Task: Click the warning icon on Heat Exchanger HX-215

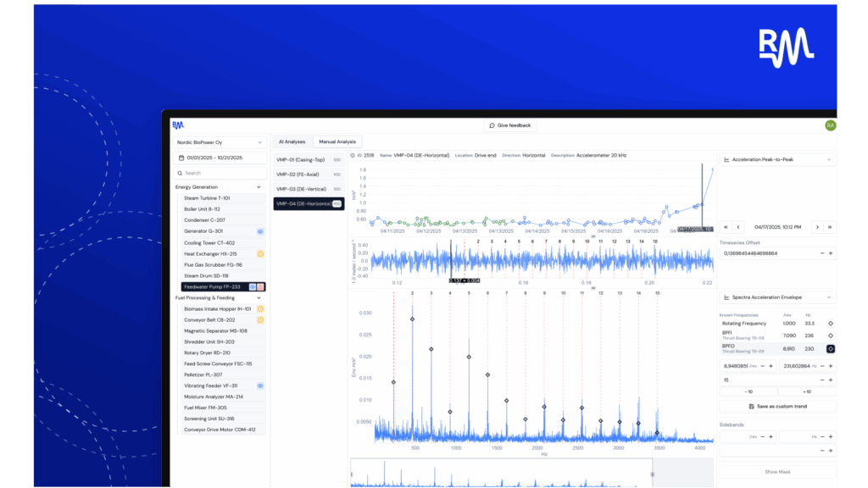Action: coord(259,253)
